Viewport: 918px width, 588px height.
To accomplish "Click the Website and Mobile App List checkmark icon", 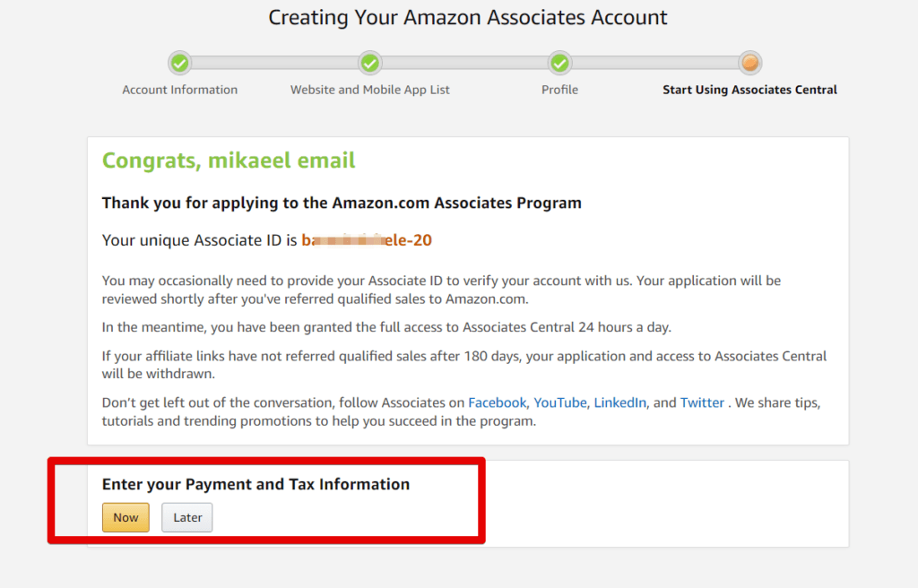I will tap(369, 63).
